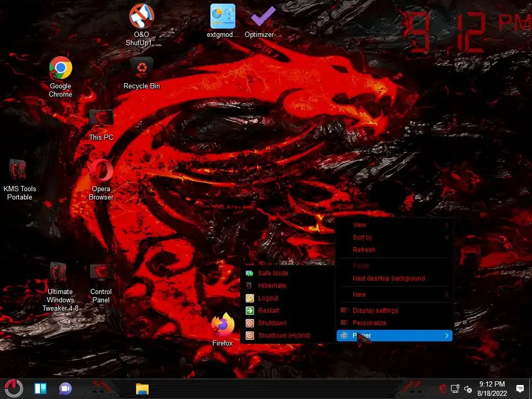Choose Shutdown from the Power submenu
532x399 pixels.
tap(288, 323)
